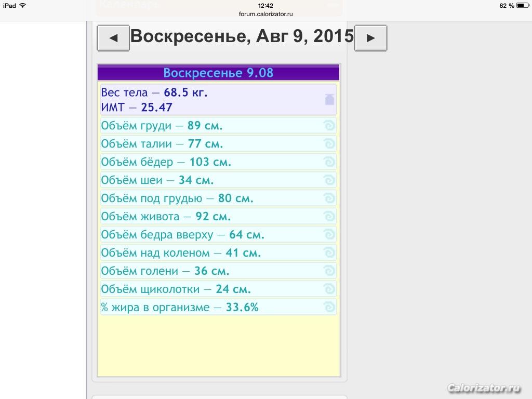Tap forum.calorizator.ru address bar

pyautogui.click(x=265, y=14)
